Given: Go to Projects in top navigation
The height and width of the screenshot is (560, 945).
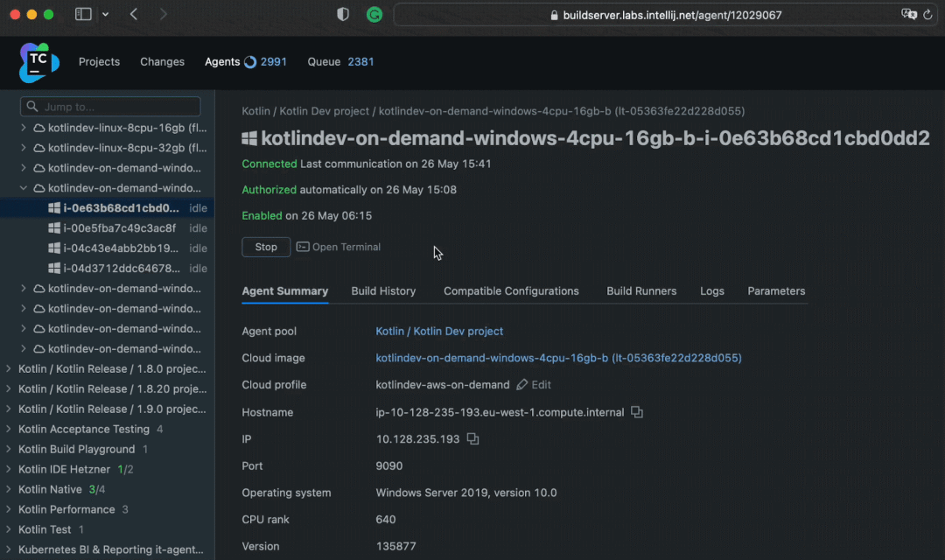Looking at the screenshot, I should 100,62.
